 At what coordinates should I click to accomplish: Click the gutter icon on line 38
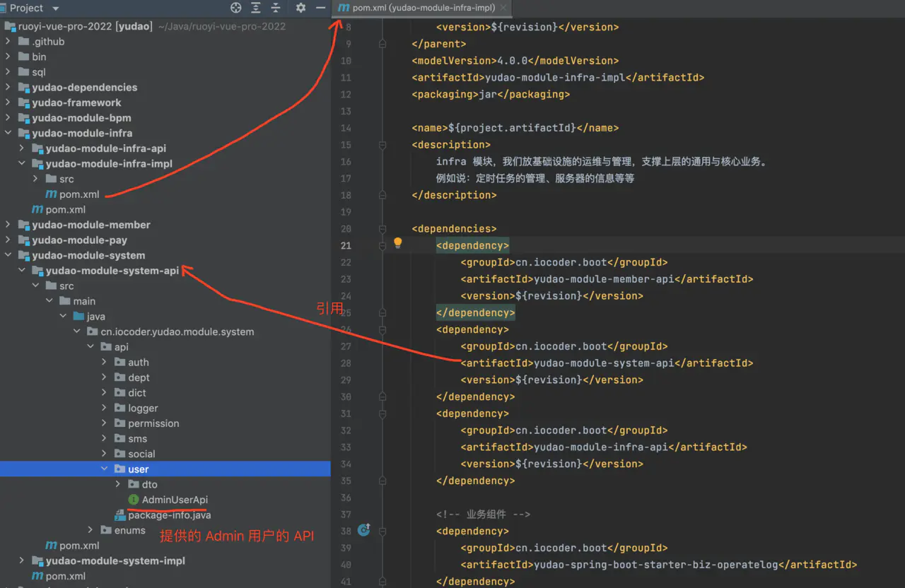363,529
